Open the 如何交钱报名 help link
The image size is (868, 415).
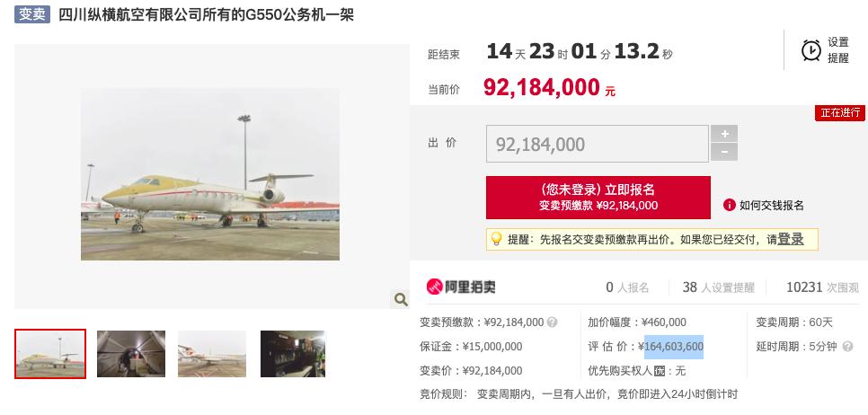point(772,206)
